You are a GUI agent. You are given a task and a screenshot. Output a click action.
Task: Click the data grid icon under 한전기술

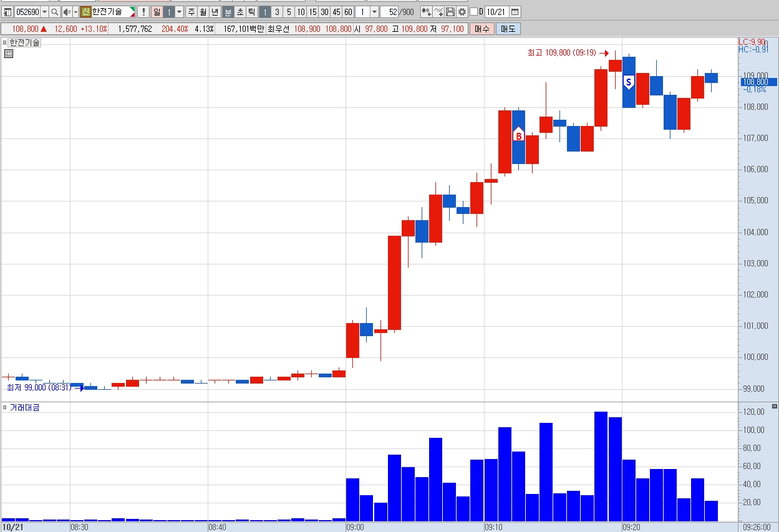click(9, 54)
